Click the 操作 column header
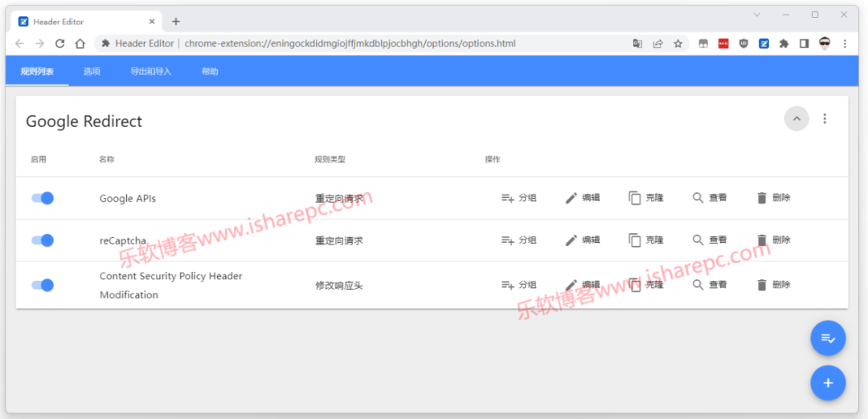868x419 pixels. [493, 159]
